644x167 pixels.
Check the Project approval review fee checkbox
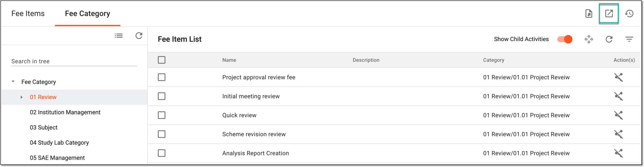(162, 77)
